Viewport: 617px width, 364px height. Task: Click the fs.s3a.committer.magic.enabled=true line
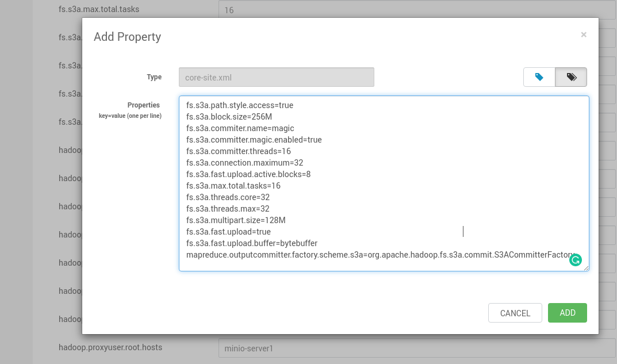tap(254, 140)
